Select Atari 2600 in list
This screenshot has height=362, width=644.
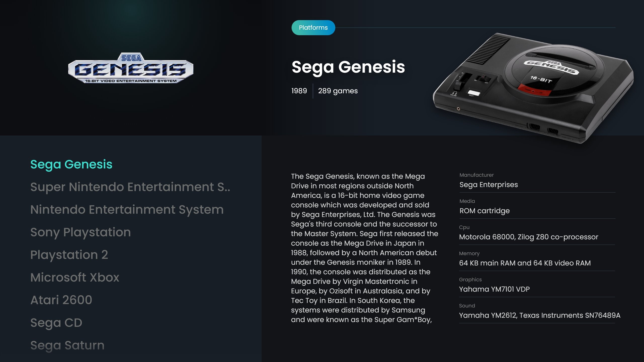click(x=61, y=300)
